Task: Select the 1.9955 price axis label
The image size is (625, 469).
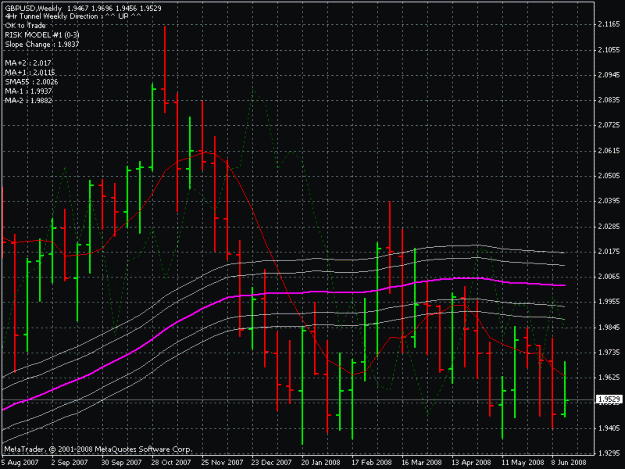Action: coord(609,302)
